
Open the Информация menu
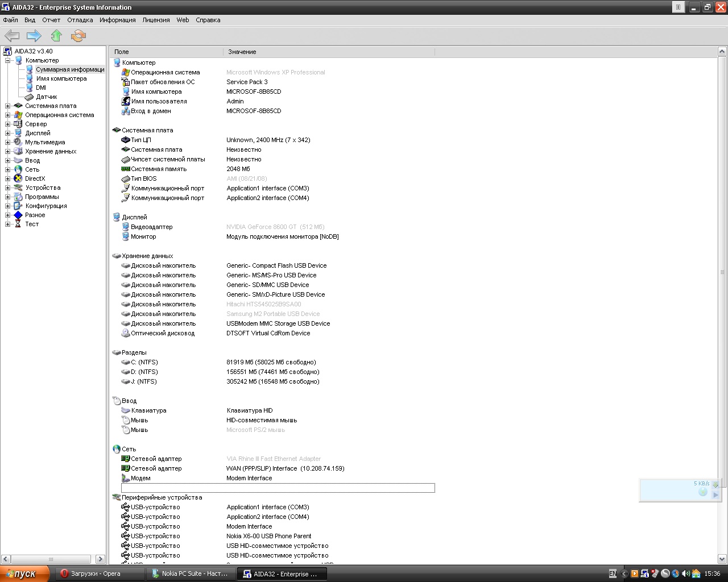[118, 20]
